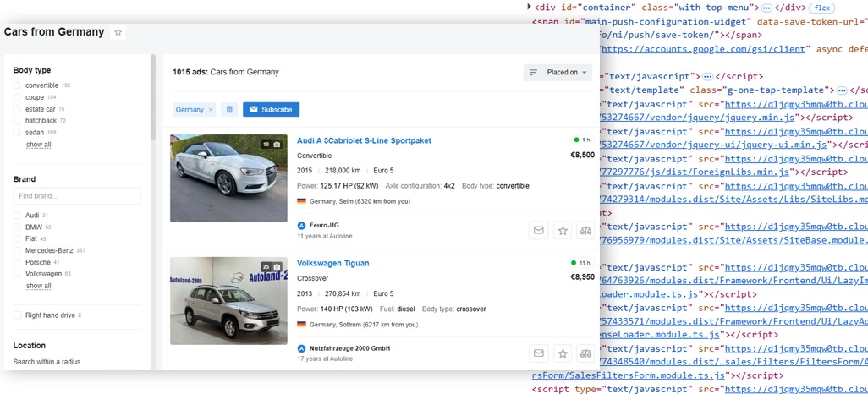Add Audi A3 Cabriolet to favorites
Image resolution: width=868 pixels, height=394 pixels.
(562, 230)
